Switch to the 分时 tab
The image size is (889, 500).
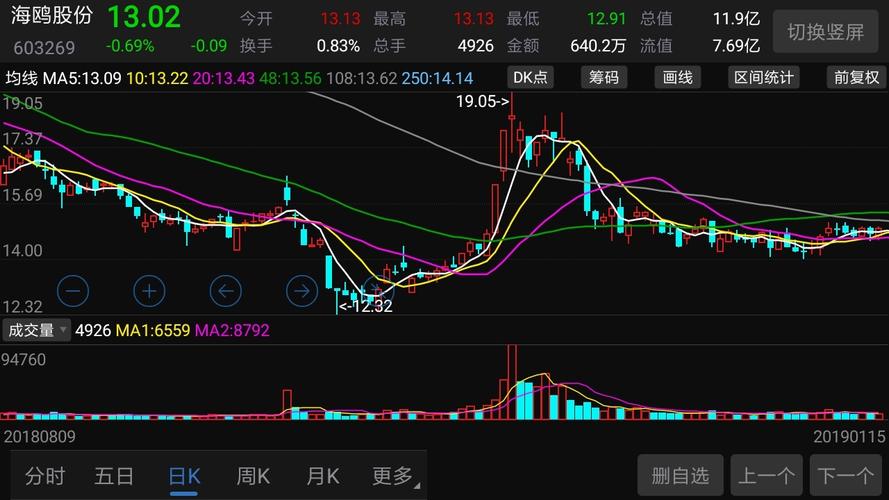(45, 476)
